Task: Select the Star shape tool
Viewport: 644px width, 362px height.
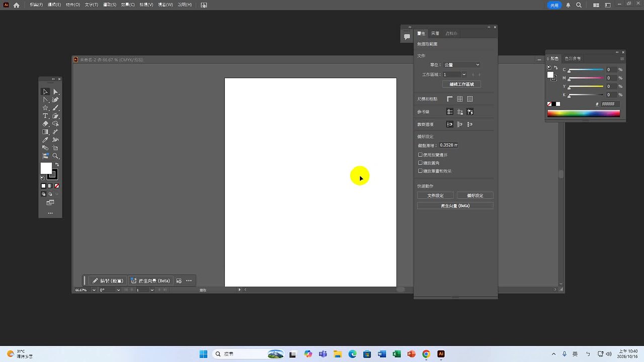Action: (45, 108)
